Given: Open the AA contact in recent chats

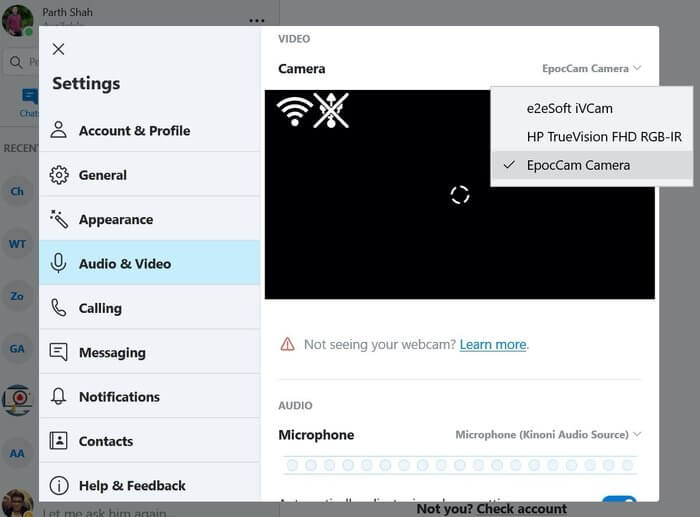Looking at the screenshot, I should pyautogui.click(x=17, y=454).
